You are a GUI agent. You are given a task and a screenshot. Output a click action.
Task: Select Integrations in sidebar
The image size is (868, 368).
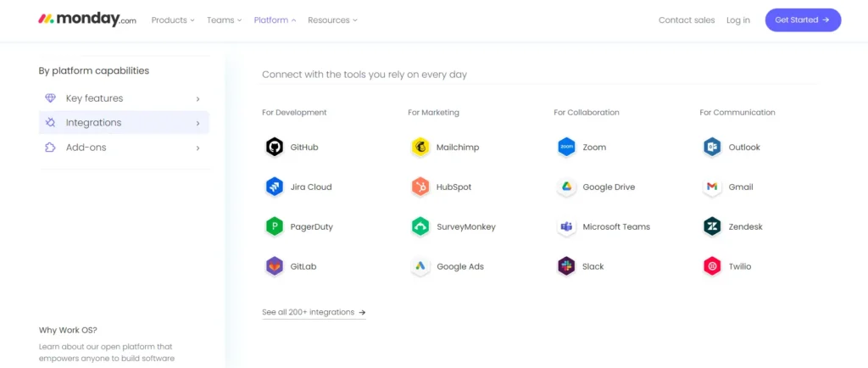coord(124,123)
